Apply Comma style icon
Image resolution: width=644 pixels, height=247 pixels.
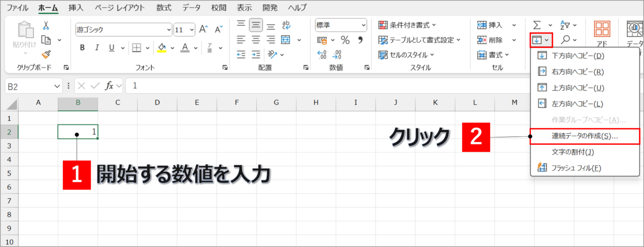pos(360,40)
